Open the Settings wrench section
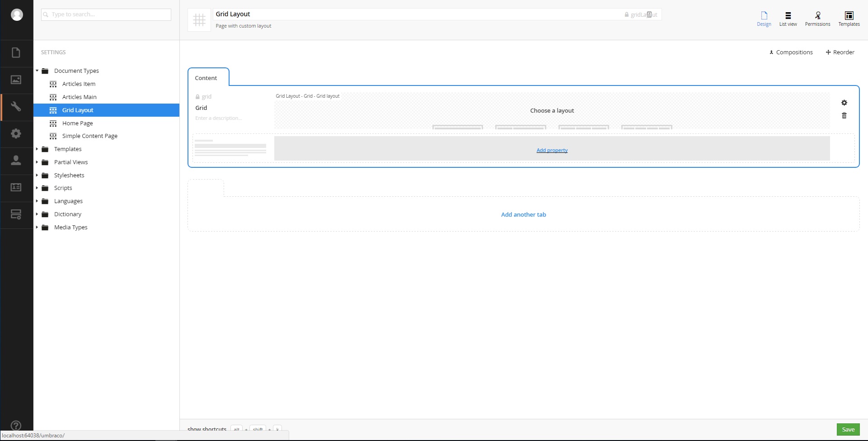The image size is (868, 441). coord(16,107)
